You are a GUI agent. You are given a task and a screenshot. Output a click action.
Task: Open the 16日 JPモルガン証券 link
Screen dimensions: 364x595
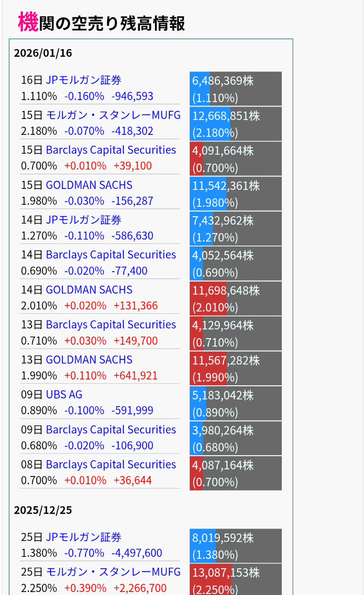tap(83, 80)
